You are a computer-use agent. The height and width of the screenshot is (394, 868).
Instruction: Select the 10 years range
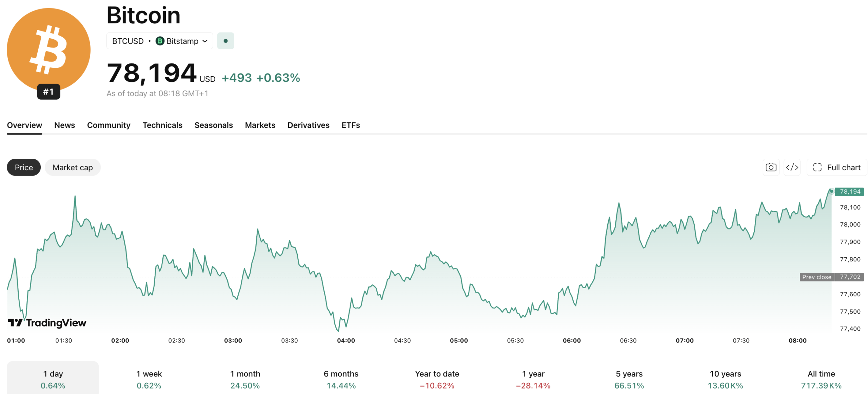(725, 379)
